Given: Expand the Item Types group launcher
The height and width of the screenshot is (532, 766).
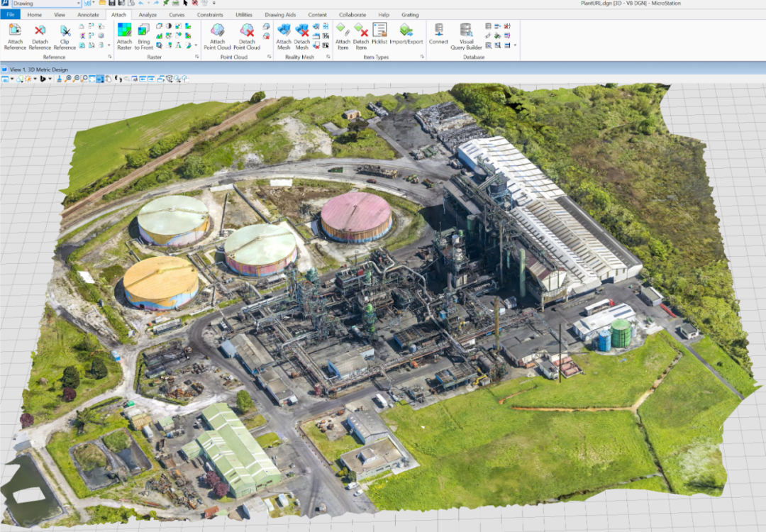Looking at the screenshot, I should point(422,57).
